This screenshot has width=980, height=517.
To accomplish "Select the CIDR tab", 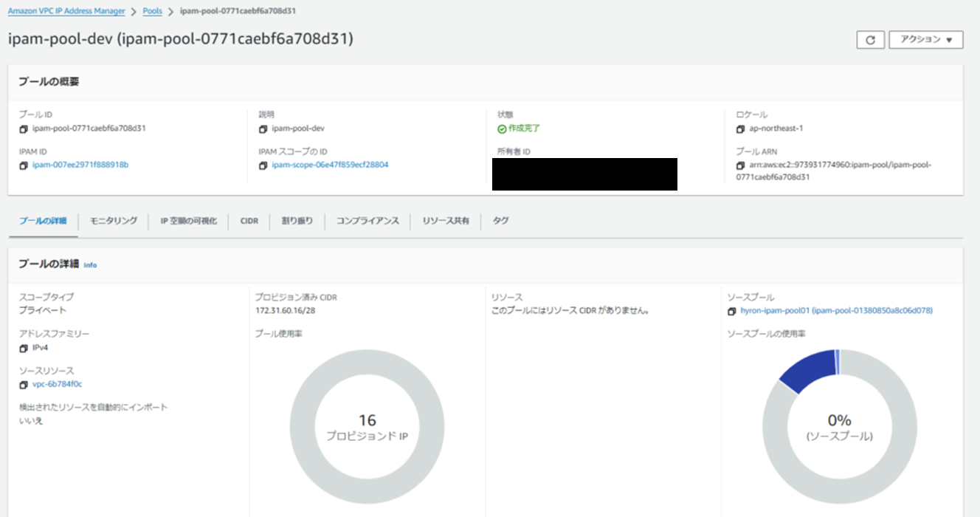I will (x=249, y=221).
